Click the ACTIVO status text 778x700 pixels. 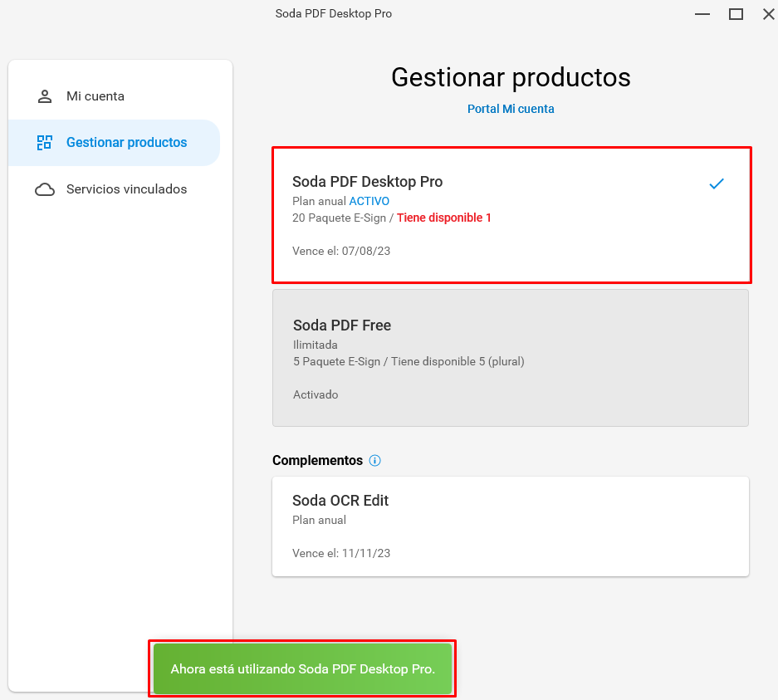pos(369,201)
